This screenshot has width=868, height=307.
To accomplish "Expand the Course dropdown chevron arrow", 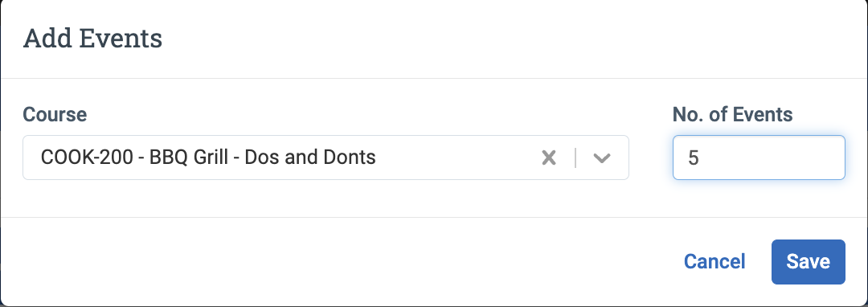I will (x=602, y=158).
